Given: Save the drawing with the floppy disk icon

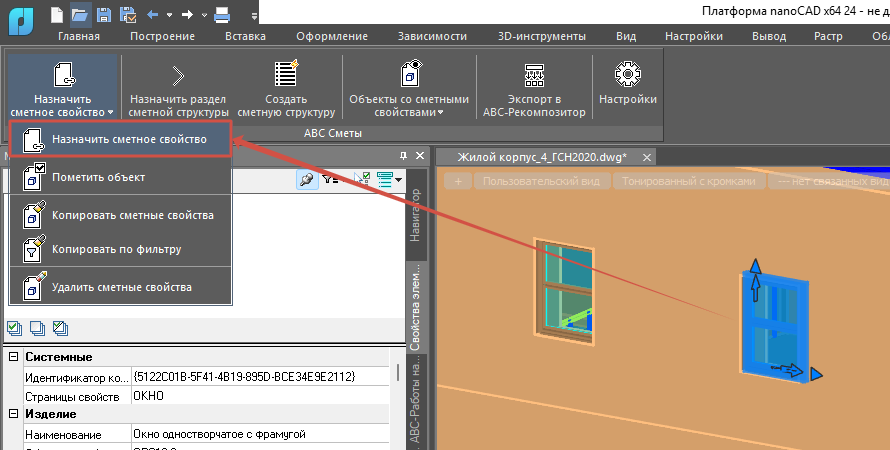Looking at the screenshot, I should click(103, 15).
